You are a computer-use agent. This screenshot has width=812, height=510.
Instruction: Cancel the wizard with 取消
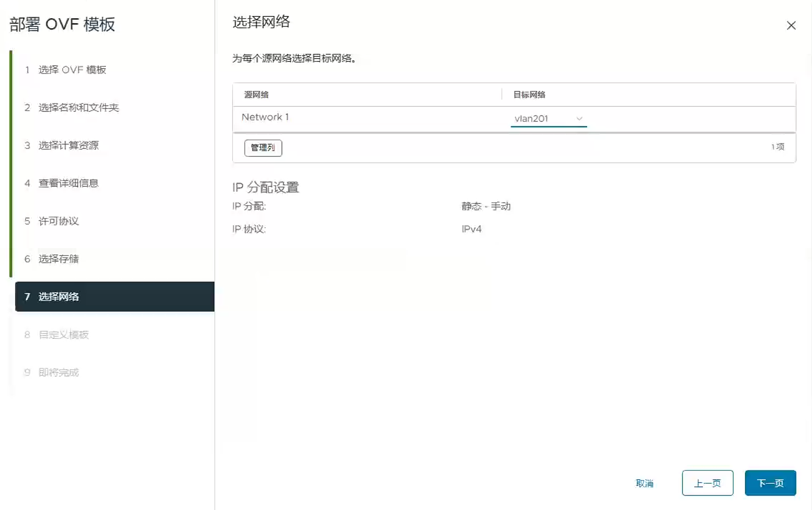point(644,483)
